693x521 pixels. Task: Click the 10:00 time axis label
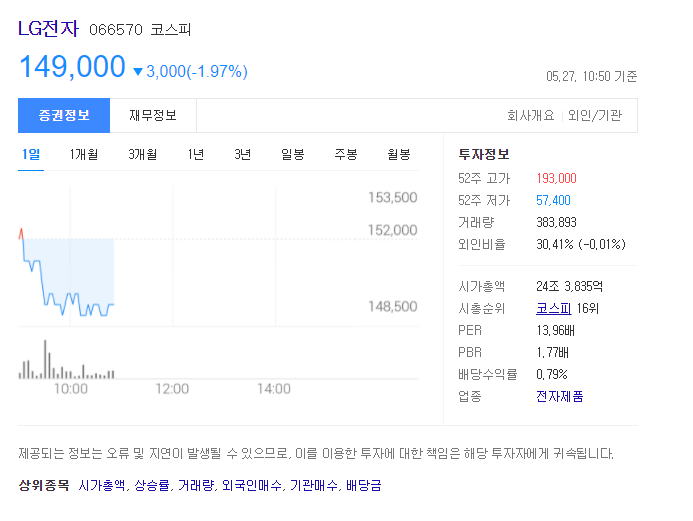click(71, 389)
